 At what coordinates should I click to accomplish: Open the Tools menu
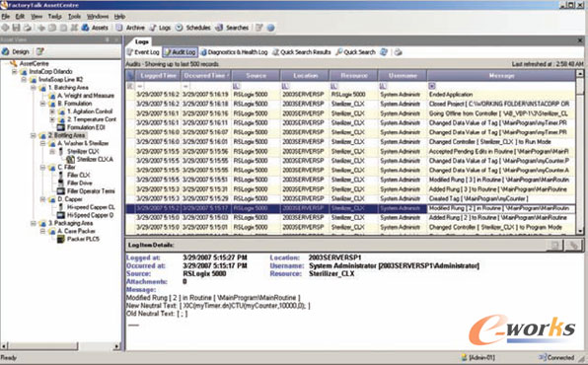(74, 17)
